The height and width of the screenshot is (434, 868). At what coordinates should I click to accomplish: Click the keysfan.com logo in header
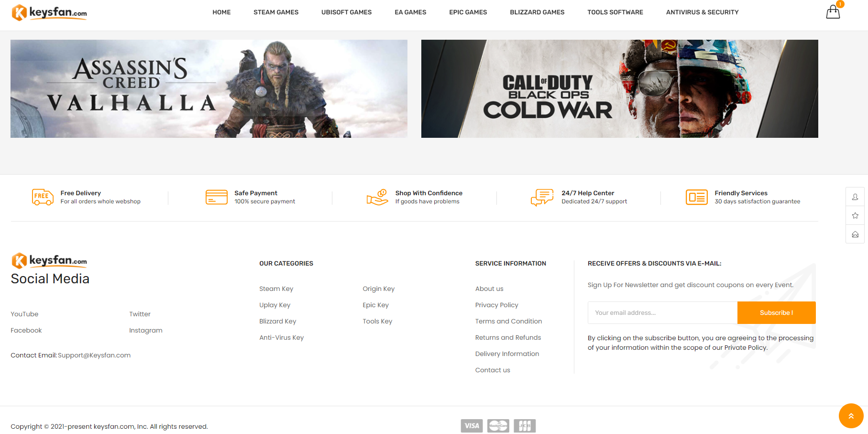click(49, 12)
